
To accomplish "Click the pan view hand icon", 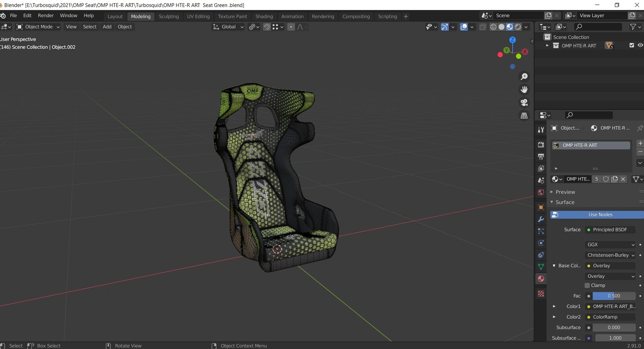I will (x=524, y=90).
